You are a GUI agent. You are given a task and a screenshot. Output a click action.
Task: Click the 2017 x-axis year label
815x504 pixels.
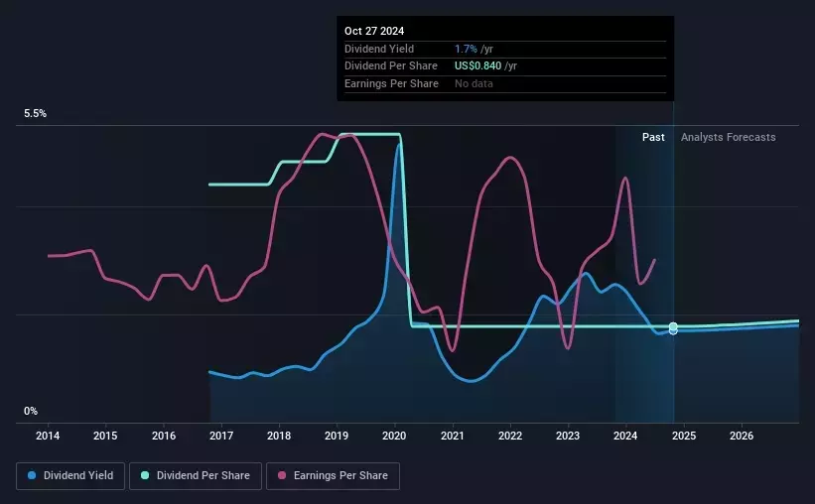tap(221, 436)
